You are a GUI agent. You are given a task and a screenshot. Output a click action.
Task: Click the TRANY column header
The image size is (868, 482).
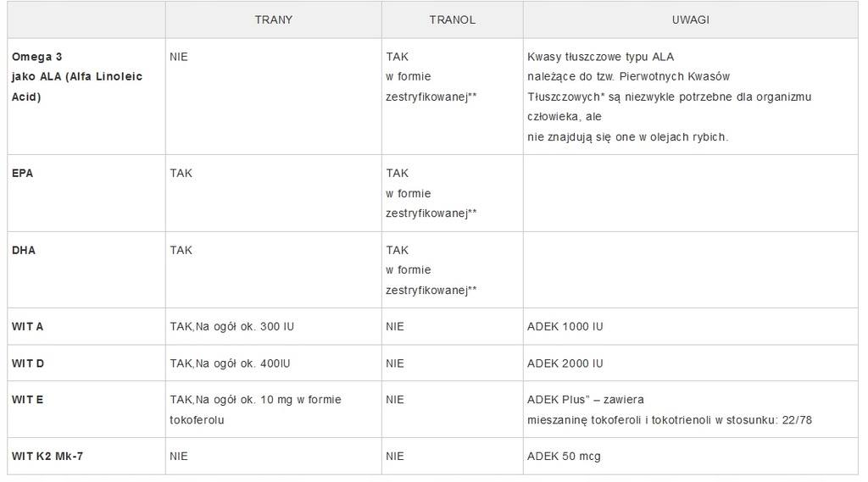(274, 20)
